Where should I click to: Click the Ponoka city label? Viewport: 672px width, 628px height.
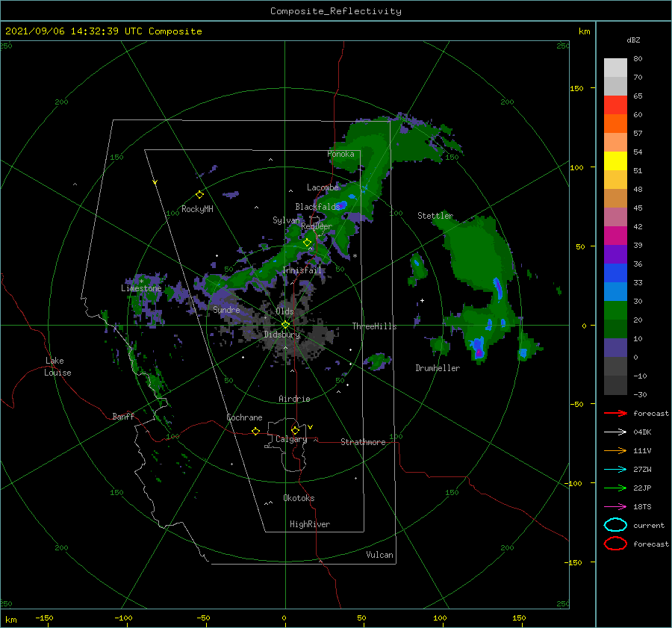point(340,154)
